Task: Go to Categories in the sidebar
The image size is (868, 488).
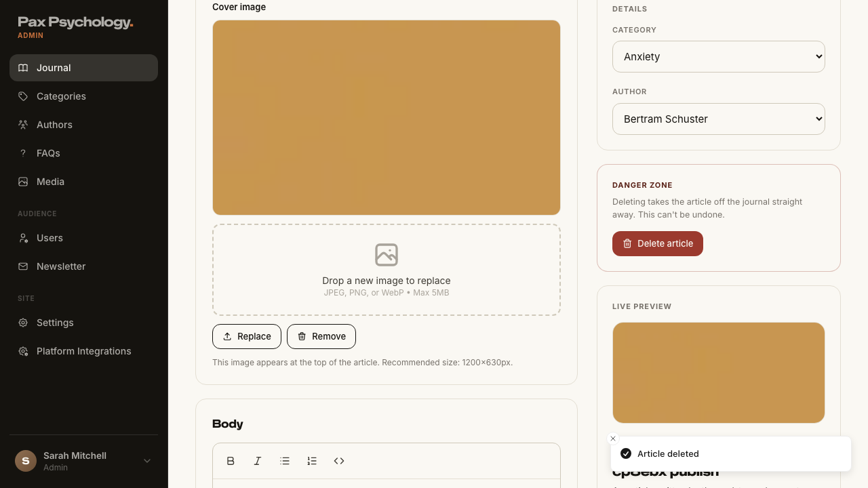Action: (x=83, y=96)
